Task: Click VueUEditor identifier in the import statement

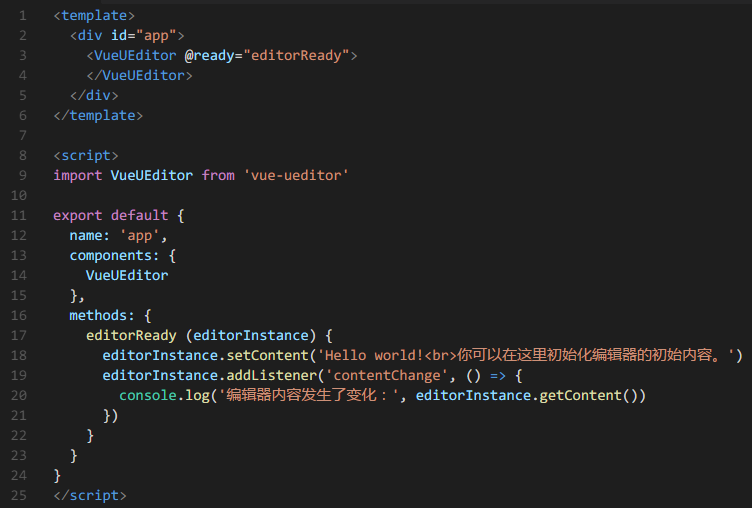Action: point(152,176)
